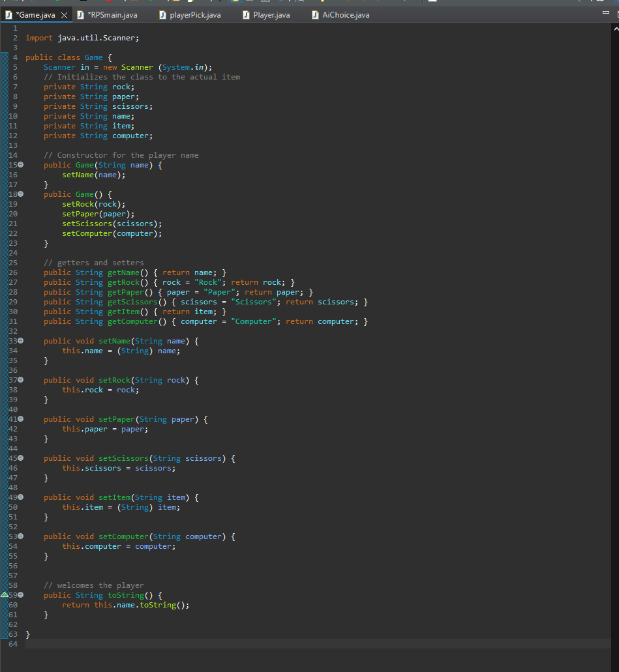Viewport: 619px width, 672px height.
Task: Collapse the Game(String name) constructor
Action: coord(20,164)
